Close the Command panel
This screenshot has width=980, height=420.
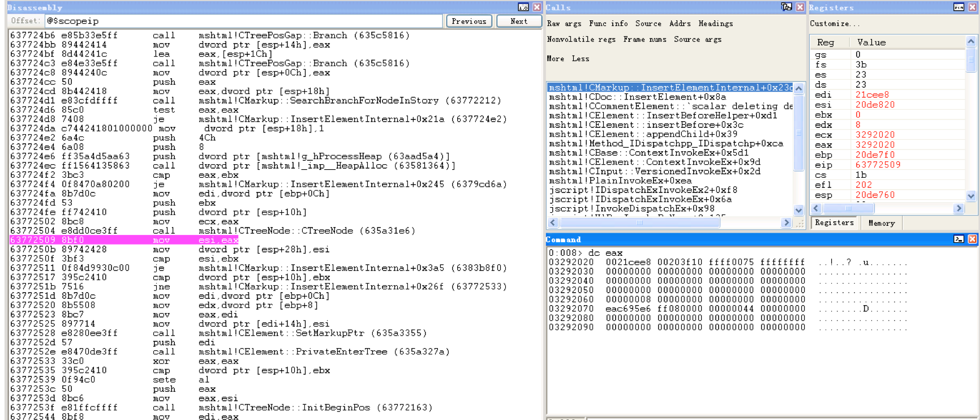[972, 239]
